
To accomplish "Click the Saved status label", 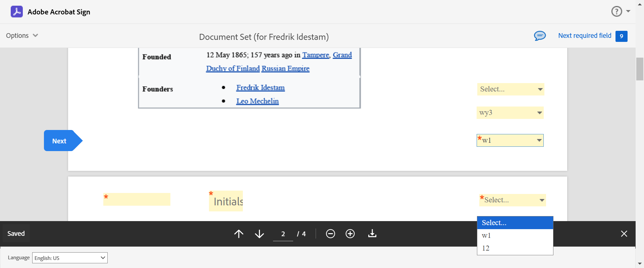I will click(16, 233).
